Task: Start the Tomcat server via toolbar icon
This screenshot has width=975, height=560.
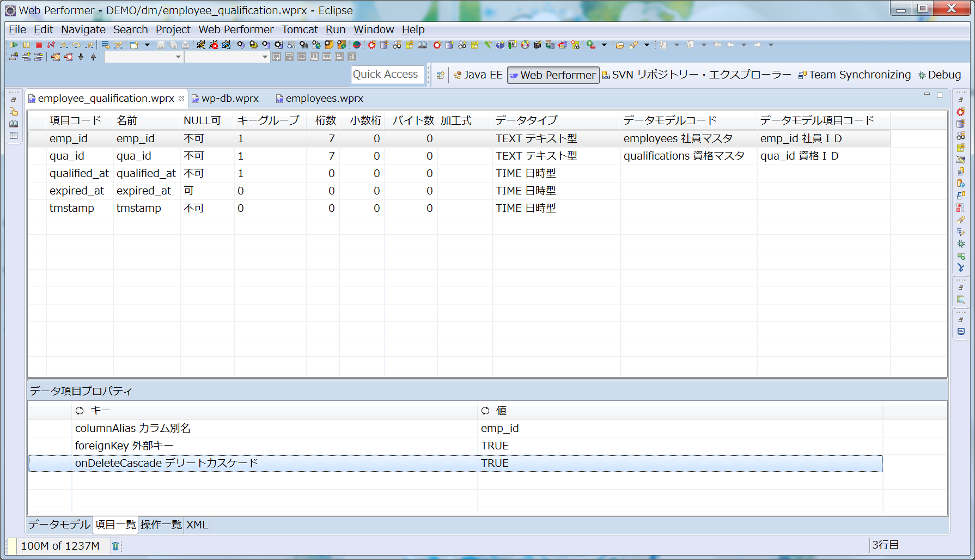Action: (x=201, y=45)
